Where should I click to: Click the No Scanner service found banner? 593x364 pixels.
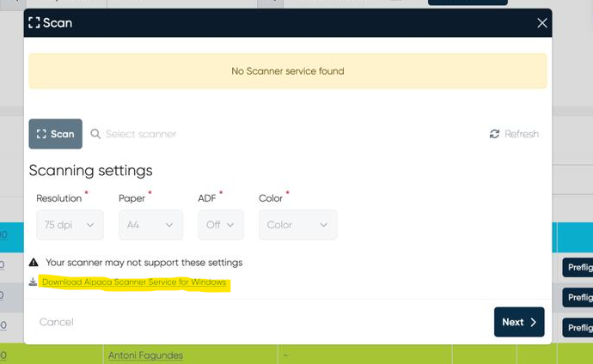point(288,71)
